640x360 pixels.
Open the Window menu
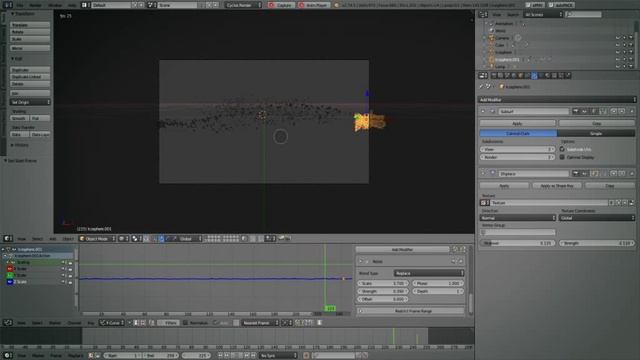(x=55, y=5)
